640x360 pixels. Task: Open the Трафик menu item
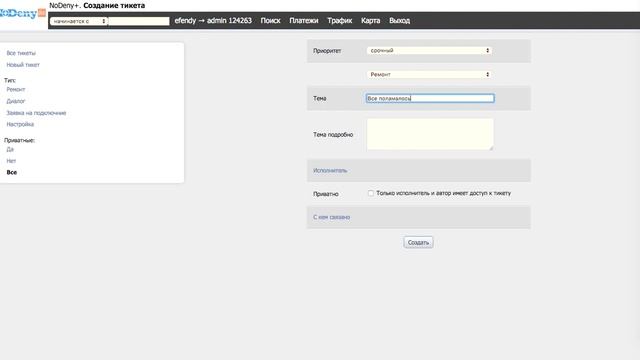click(340, 20)
